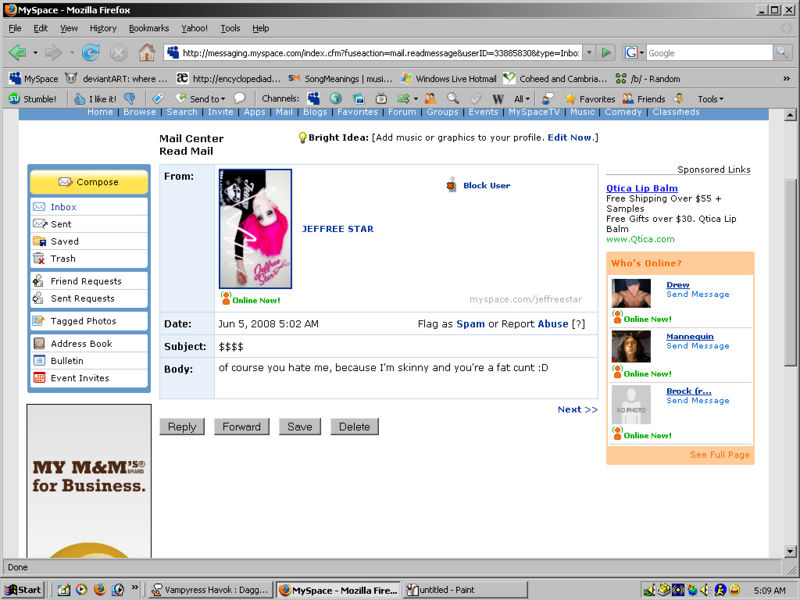Image resolution: width=800 pixels, height=600 pixels.
Task: Select the magnifier search channel icon
Action: coord(453,98)
